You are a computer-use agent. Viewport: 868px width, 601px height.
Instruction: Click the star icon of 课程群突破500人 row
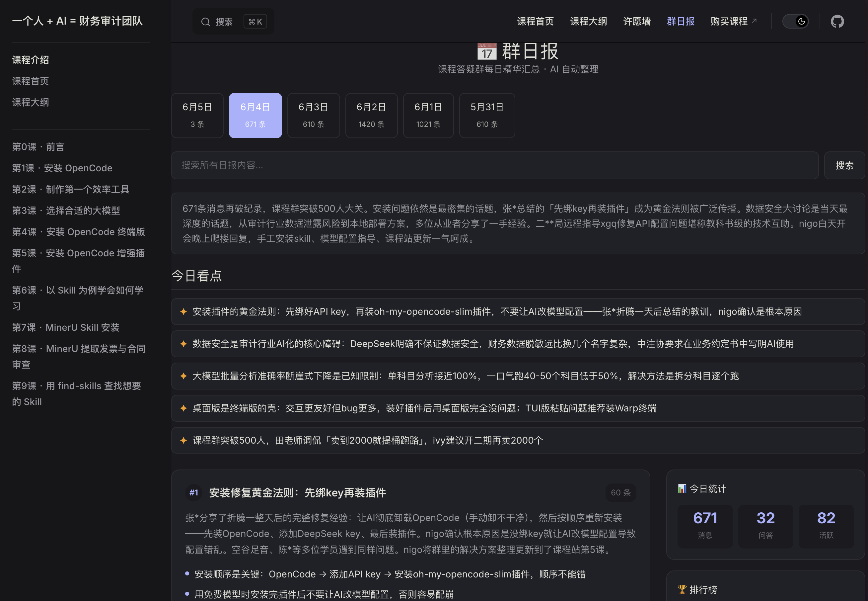tap(183, 440)
